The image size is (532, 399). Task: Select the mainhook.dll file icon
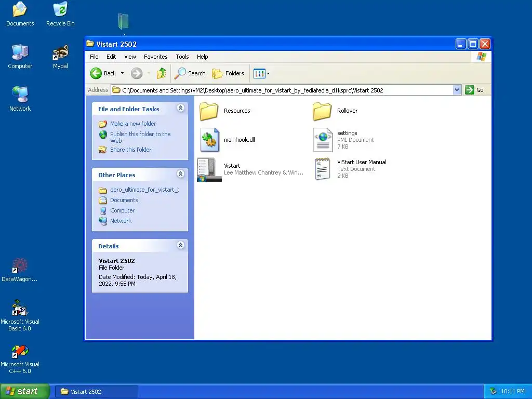(x=210, y=140)
